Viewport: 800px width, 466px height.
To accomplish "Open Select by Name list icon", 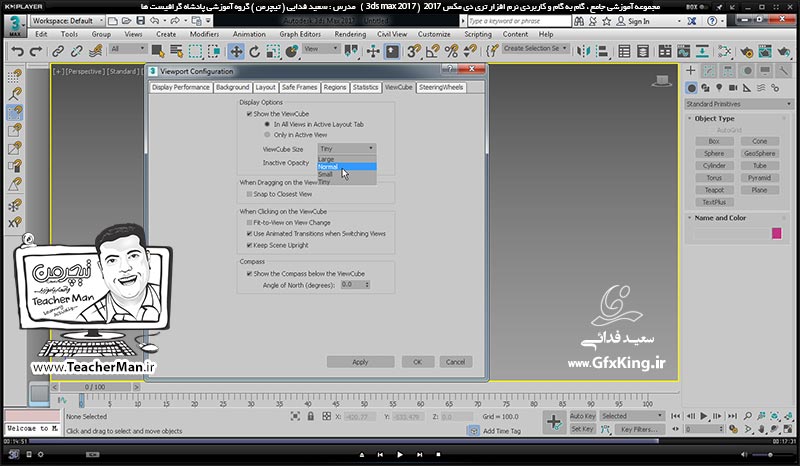I will (x=176, y=51).
